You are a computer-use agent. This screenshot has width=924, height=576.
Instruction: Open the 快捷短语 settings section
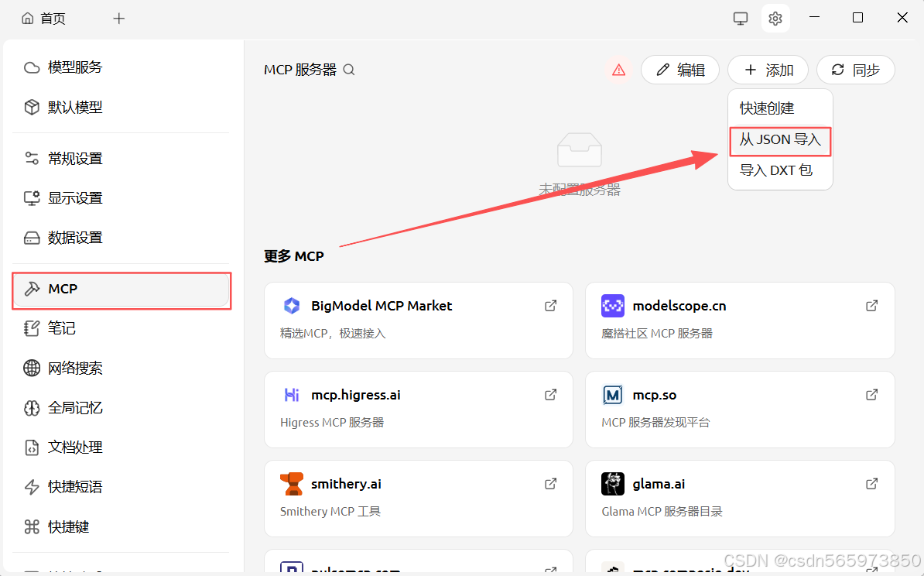pos(121,487)
